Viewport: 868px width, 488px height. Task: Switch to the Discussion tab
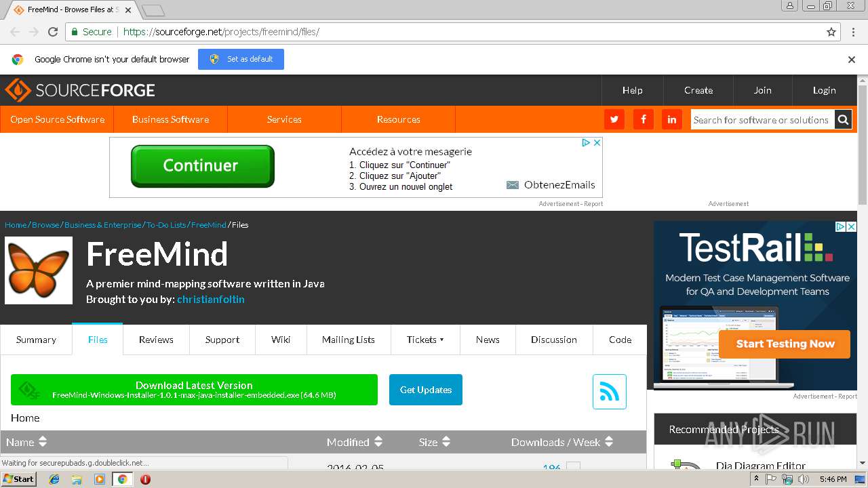coord(554,340)
